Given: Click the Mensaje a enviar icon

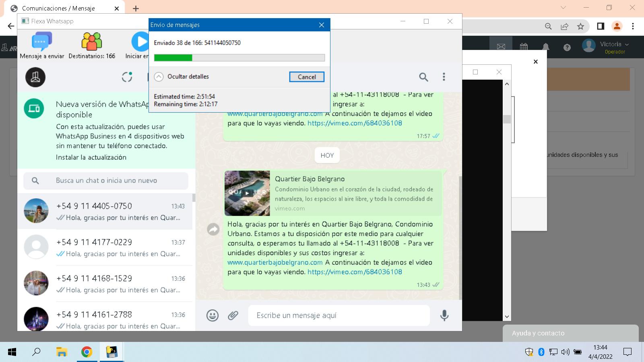Looking at the screenshot, I should click(42, 41).
